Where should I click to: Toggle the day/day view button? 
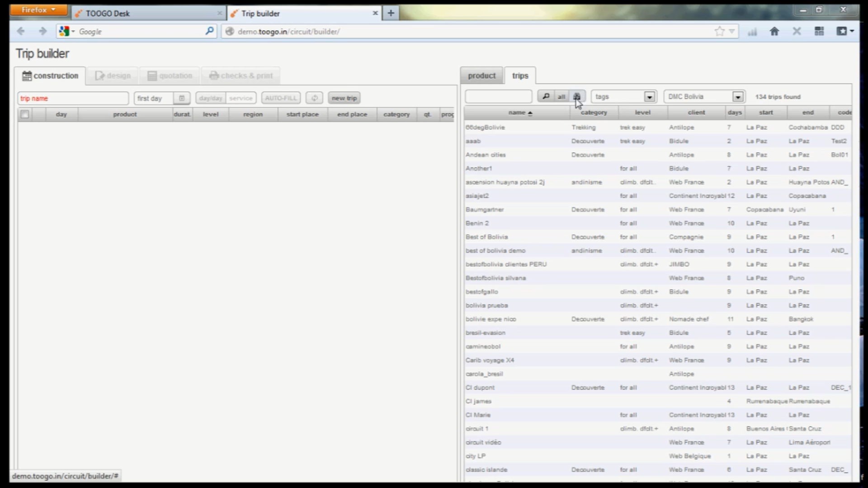click(x=210, y=98)
